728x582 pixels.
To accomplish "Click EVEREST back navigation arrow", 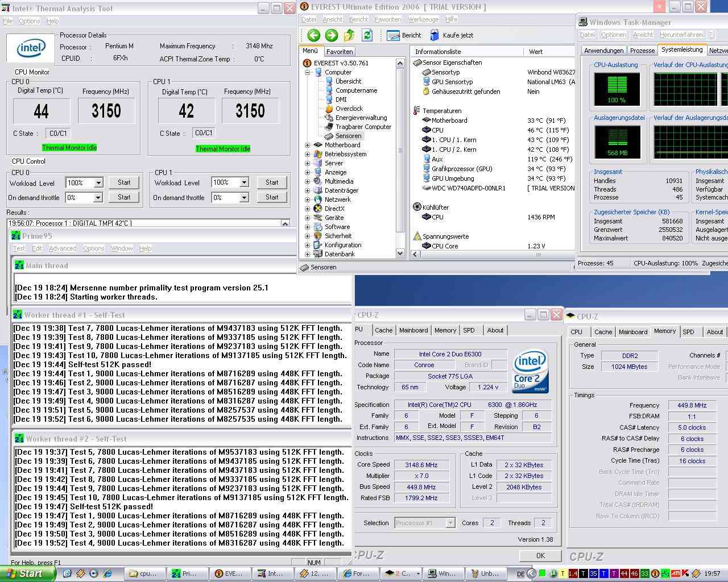I will point(313,35).
